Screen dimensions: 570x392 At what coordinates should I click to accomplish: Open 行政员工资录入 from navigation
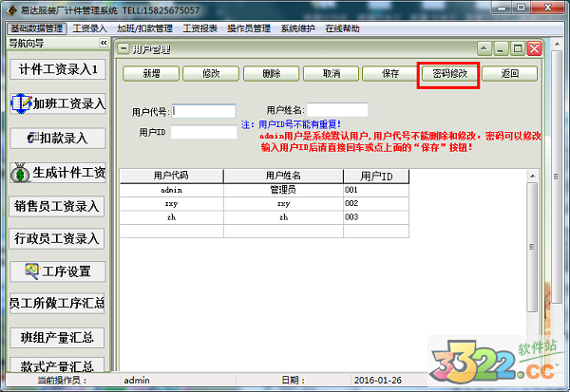56,238
